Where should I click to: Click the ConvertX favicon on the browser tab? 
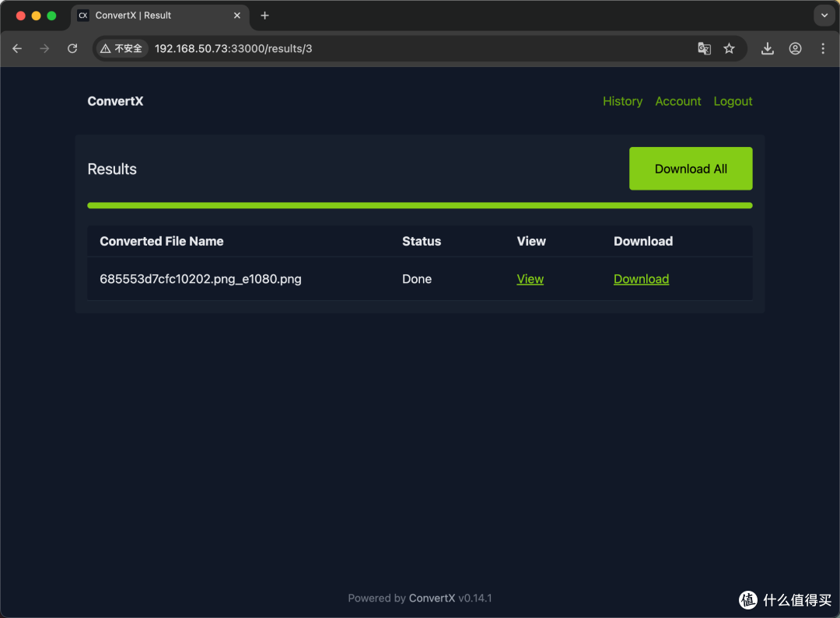point(83,15)
